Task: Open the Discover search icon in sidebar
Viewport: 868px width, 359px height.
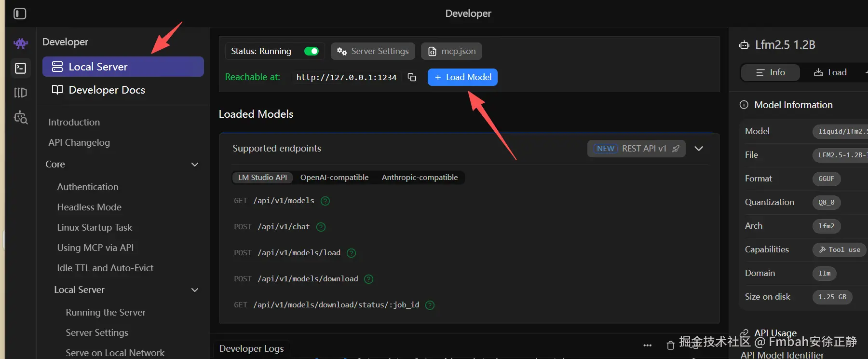Action: point(21,117)
